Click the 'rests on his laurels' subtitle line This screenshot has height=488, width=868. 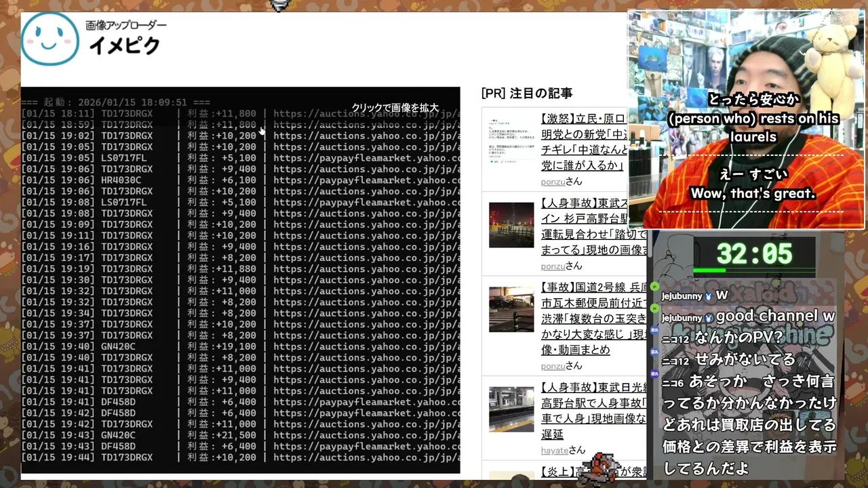coord(753,127)
